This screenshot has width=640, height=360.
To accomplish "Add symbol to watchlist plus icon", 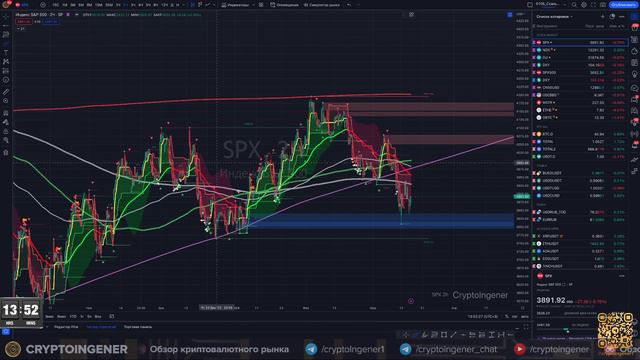I will (x=602, y=17).
